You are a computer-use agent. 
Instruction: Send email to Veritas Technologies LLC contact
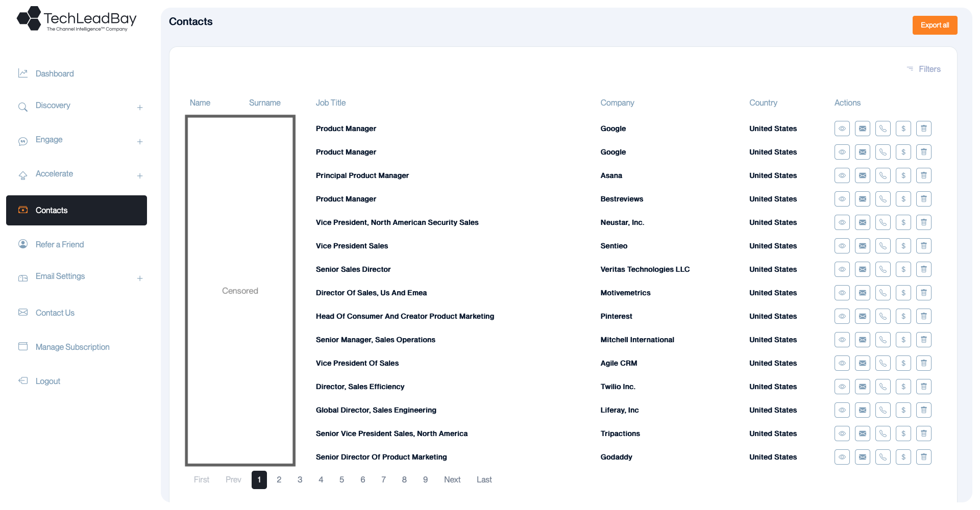863,269
